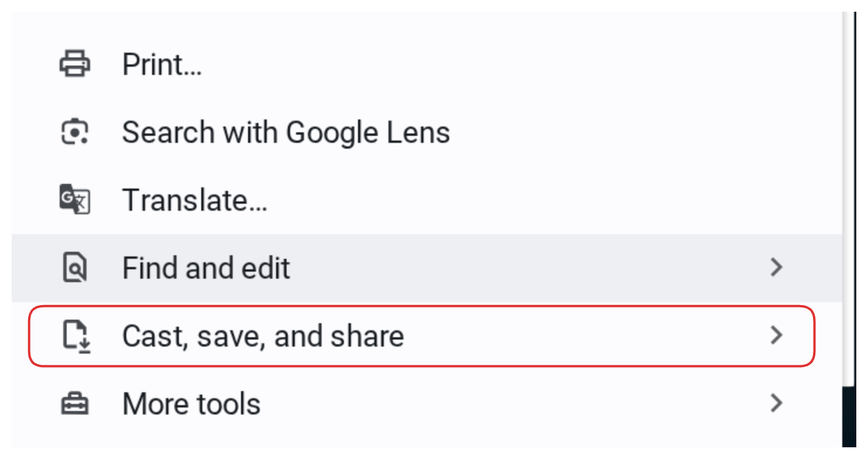Open the More tools label
Screen dimensions: 868x459
point(191,404)
